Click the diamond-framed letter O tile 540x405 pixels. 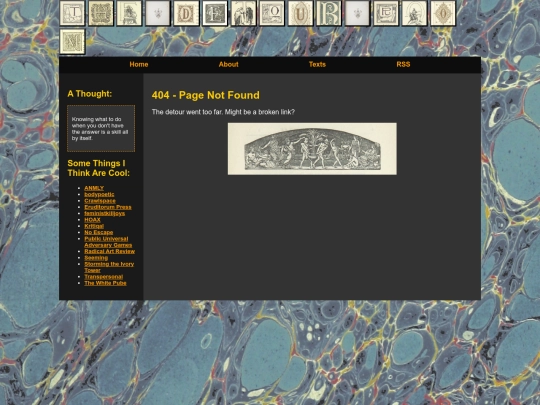pyautogui.click(x=443, y=13)
